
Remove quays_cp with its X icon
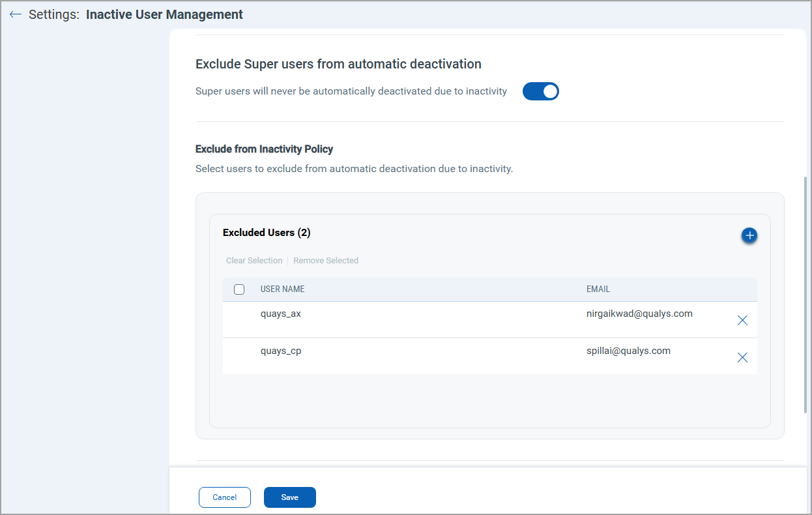click(742, 357)
